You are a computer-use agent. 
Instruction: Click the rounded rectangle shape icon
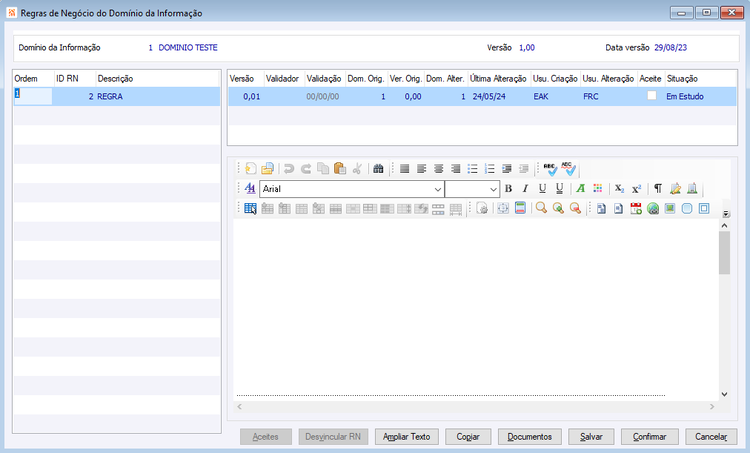[687, 208]
